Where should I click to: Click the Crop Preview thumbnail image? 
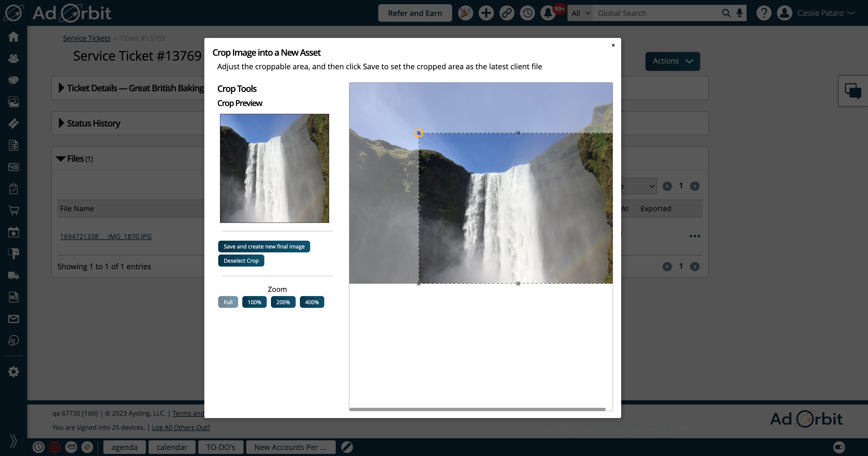[x=274, y=168]
